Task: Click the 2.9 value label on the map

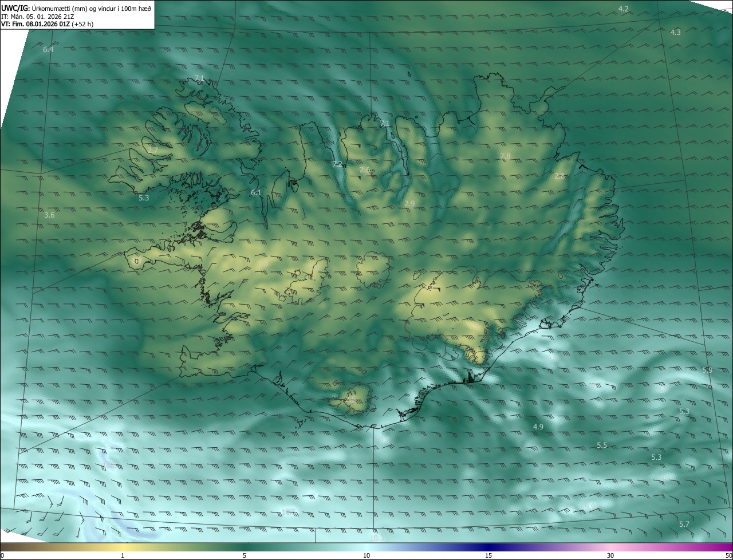Action: [x=409, y=203]
